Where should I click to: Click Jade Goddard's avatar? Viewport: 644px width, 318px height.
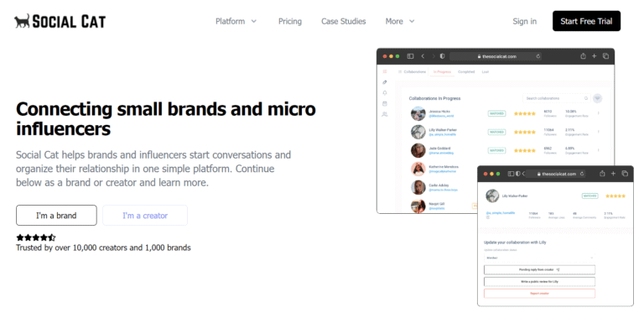tap(418, 150)
